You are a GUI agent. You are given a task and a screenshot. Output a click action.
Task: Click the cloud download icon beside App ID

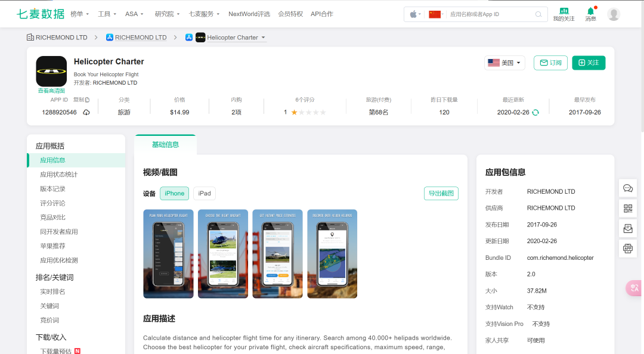86,113
